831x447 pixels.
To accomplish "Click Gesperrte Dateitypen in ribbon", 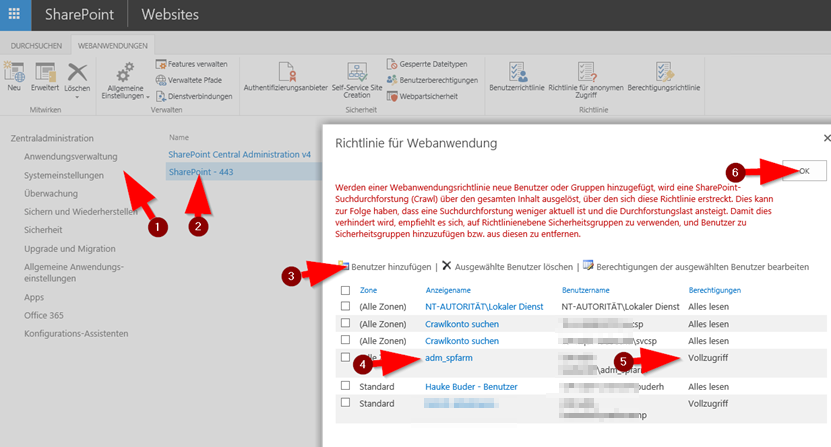I will click(x=427, y=64).
